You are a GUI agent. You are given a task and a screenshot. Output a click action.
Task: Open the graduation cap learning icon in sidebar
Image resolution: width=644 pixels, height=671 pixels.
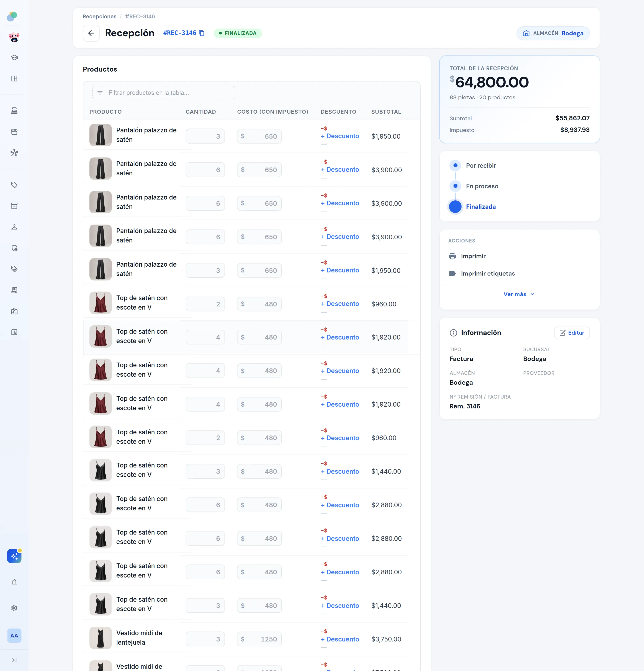14,57
